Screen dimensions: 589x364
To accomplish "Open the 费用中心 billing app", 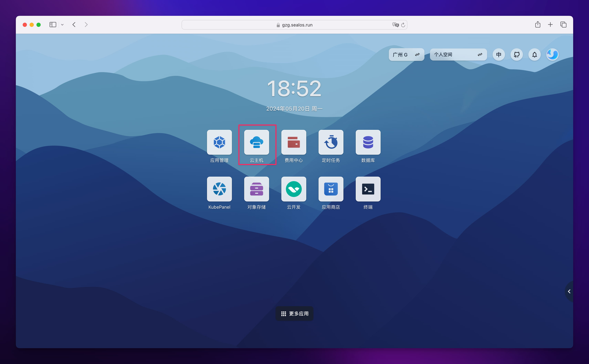I will pyautogui.click(x=293, y=142).
